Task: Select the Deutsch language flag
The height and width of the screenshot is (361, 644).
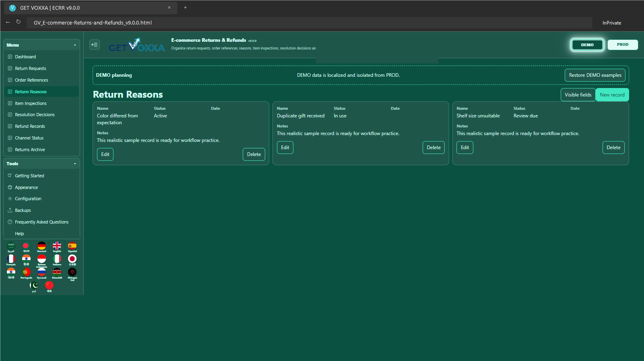Action: point(41,247)
